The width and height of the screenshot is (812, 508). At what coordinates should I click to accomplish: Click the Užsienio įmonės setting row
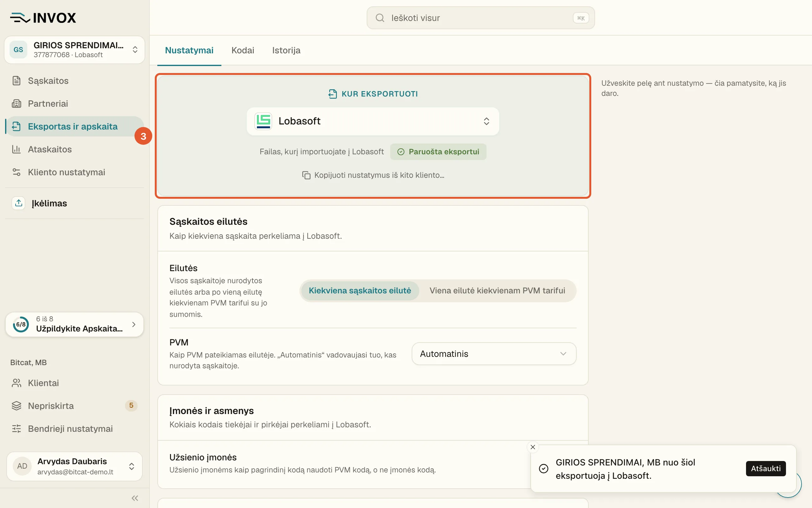coord(372,464)
